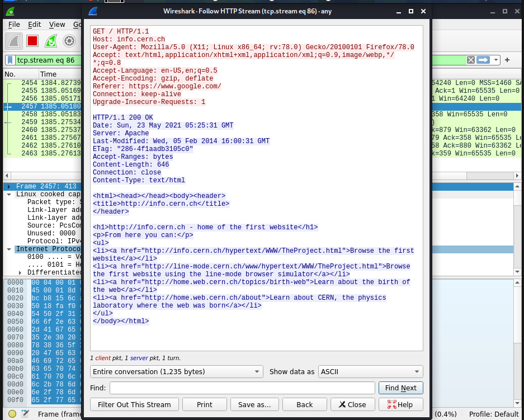524x420 pixels.
Task: Open capture options gear icon
Action: [x=69, y=41]
